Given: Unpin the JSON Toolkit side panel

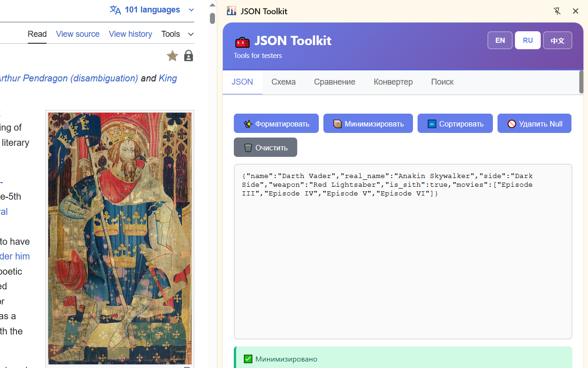Looking at the screenshot, I should (557, 11).
